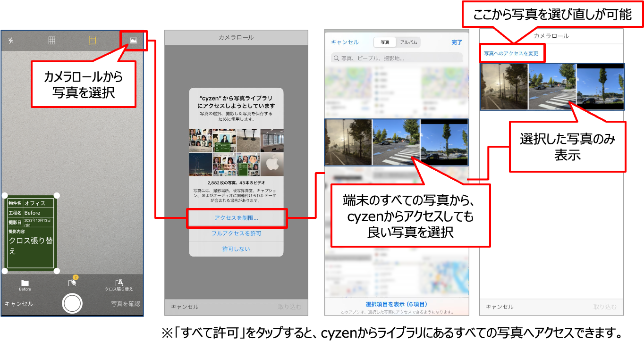Tap キャンセル in the photo picker
Viewport: 644px width, 349px height.
[345, 42]
